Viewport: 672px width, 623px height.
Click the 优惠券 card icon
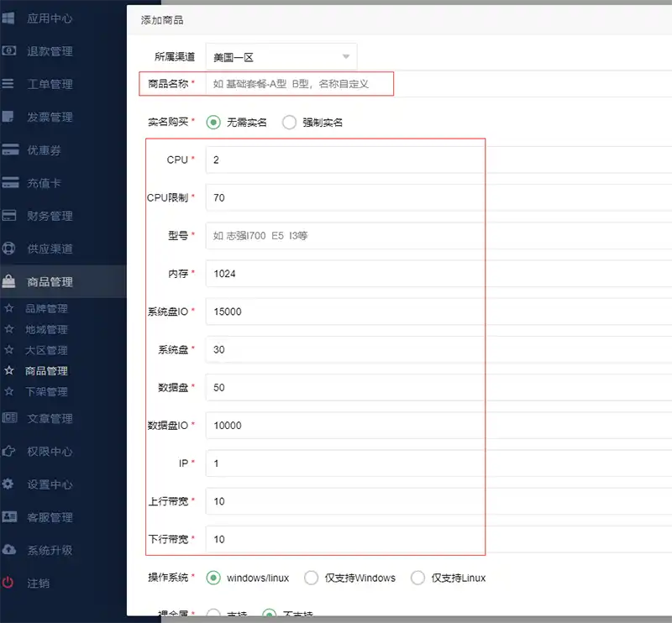[10, 149]
